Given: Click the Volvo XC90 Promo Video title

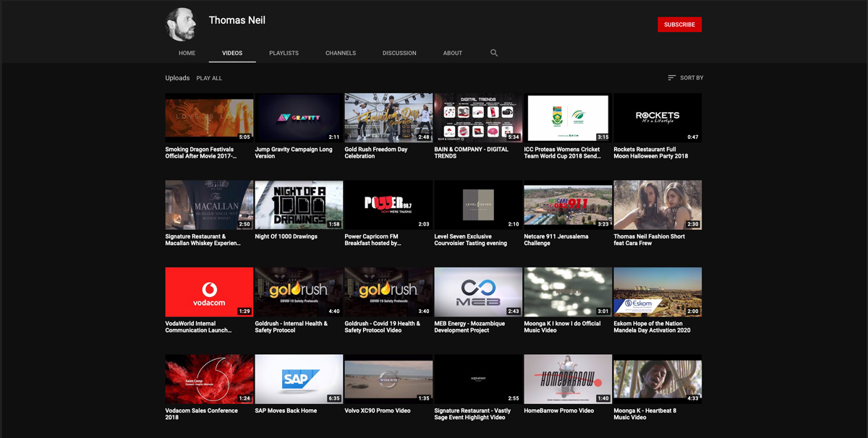Looking at the screenshot, I should point(377,411).
